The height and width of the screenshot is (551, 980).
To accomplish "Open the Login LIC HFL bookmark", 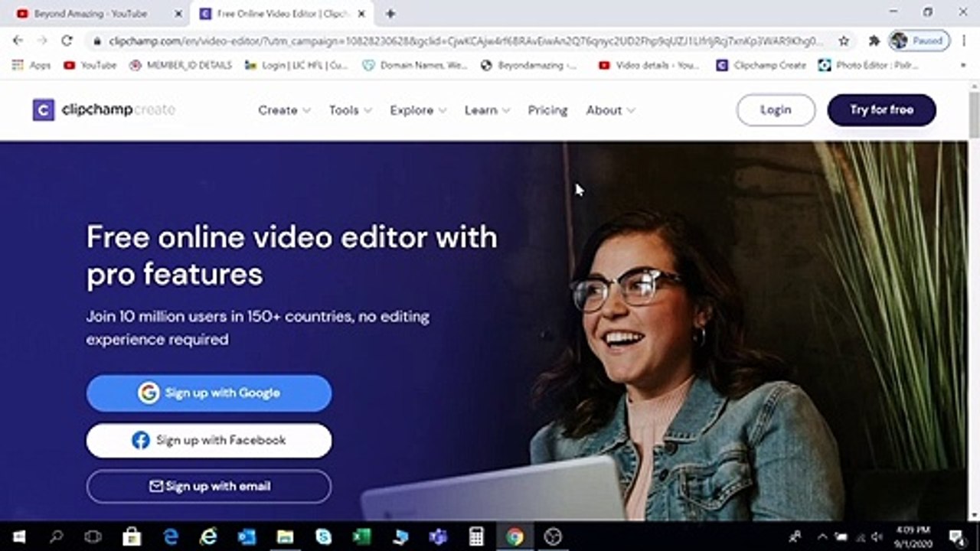I will click(296, 65).
